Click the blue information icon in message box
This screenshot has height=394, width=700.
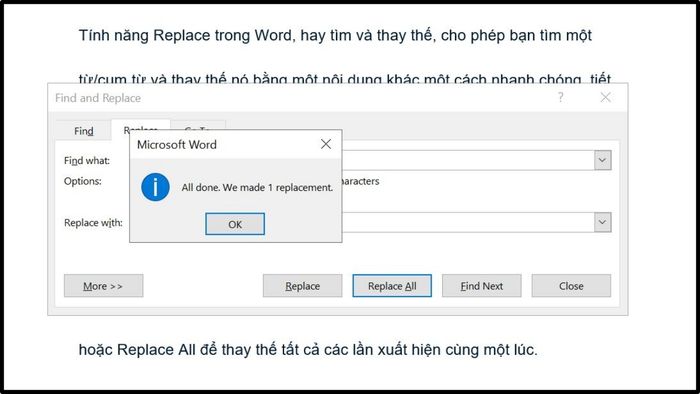coord(155,187)
